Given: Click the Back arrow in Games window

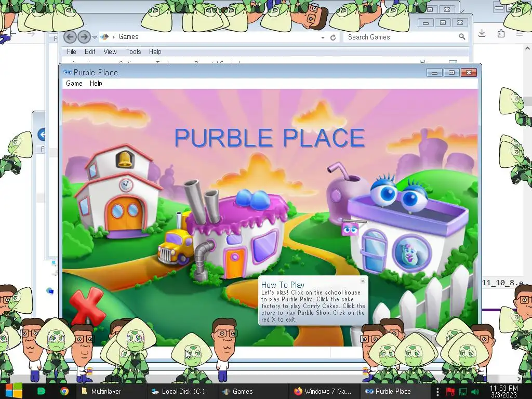Looking at the screenshot, I should point(70,37).
